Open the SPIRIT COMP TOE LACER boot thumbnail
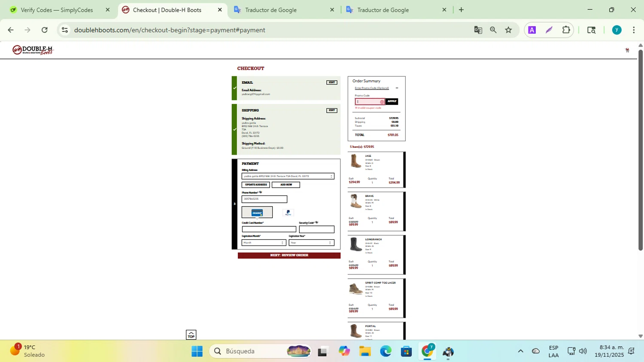The width and height of the screenshot is (644, 362). pyautogui.click(x=355, y=289)
